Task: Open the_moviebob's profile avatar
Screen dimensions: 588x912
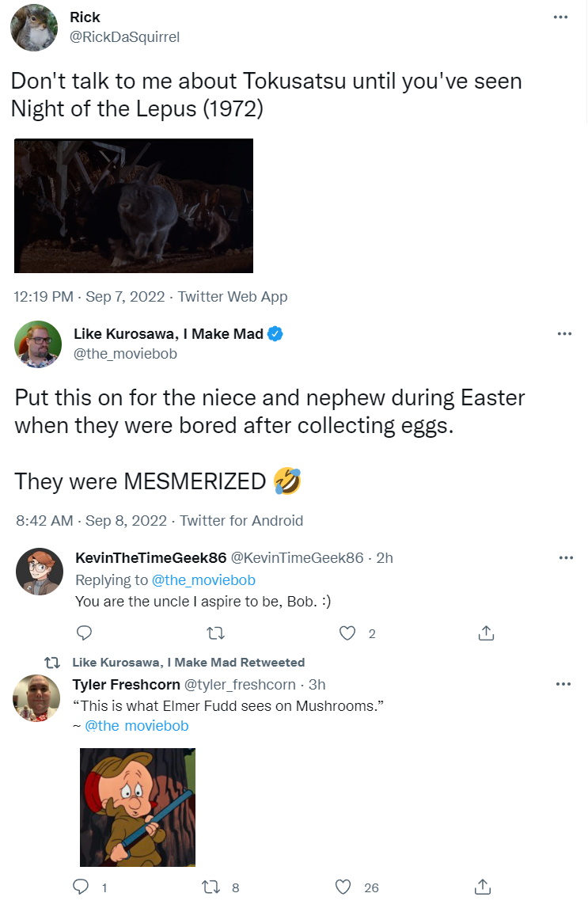Action: [38, 344]
